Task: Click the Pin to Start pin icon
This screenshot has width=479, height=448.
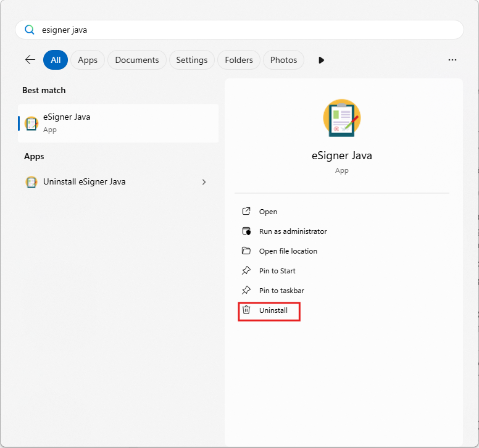Action: pos(246,270)
